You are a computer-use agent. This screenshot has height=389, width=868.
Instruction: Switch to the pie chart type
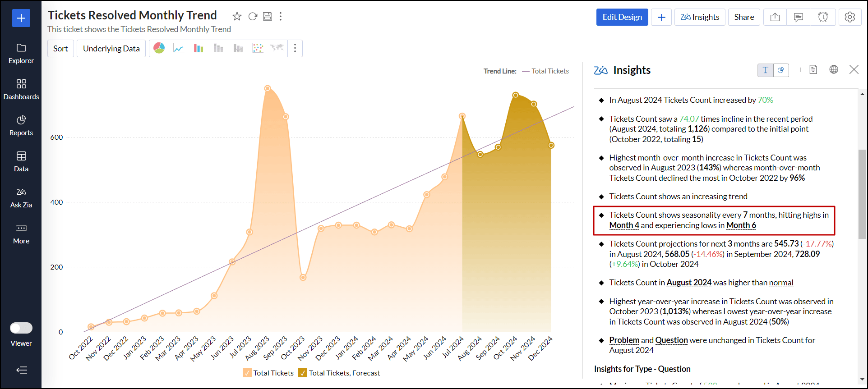click(159, 48)
